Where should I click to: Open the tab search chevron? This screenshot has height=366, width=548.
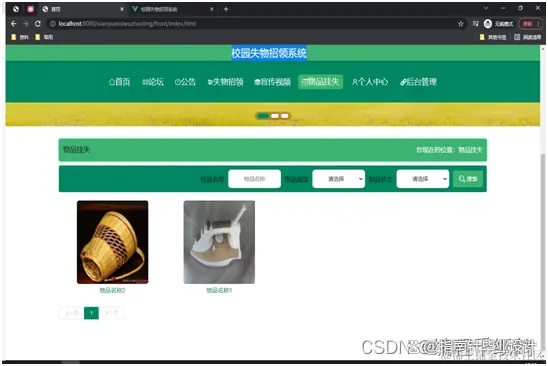486,8
